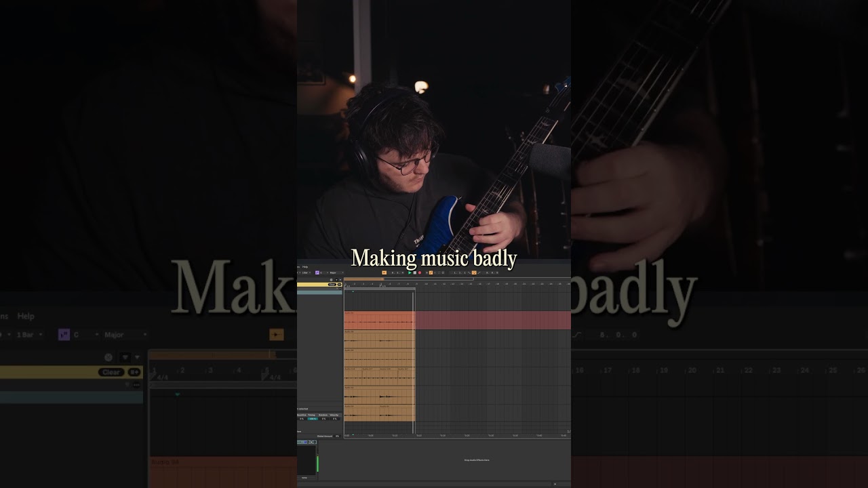Toggle the Punch-Out switch
The height and width of the screenshot is (488, 868).
point(479,272)
